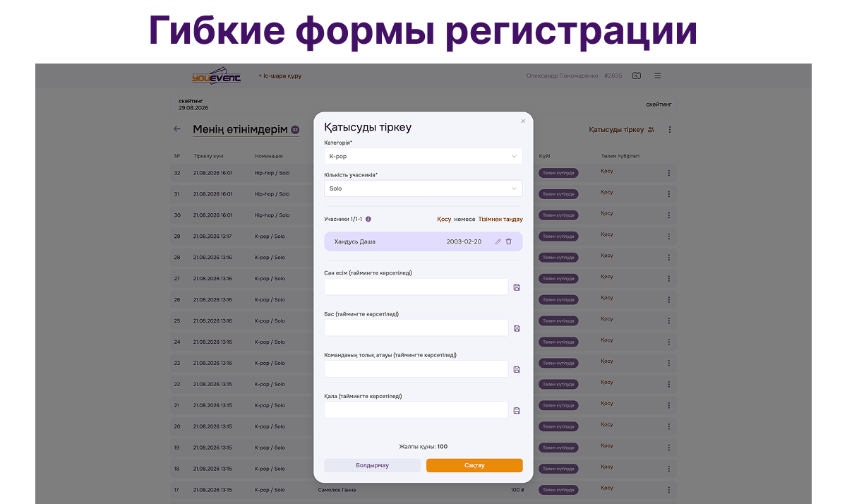This screenshot has width=847, height=504.
Task: Click the 32 count badge beside Менің өтінімдерім
Action: 295,130
